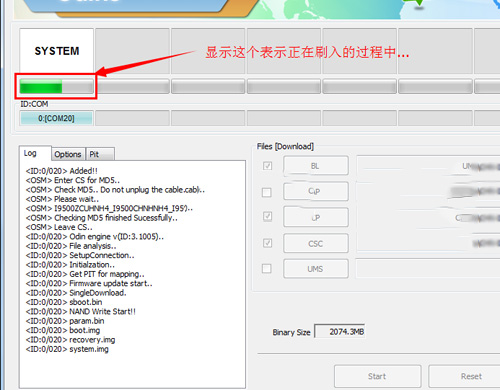Click the green SYSTEM progress bar
Viewport: 500px width, 390px height.
pos(56,87)
